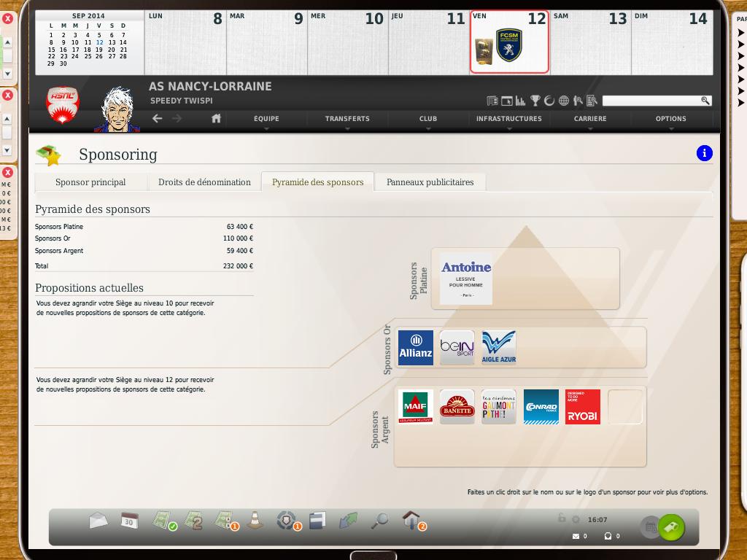Image resolution: width=747 pixels, height=560 pixels.
Task: Select the Gaumont Pathé sponsor logo
Action: click(499, 407)
